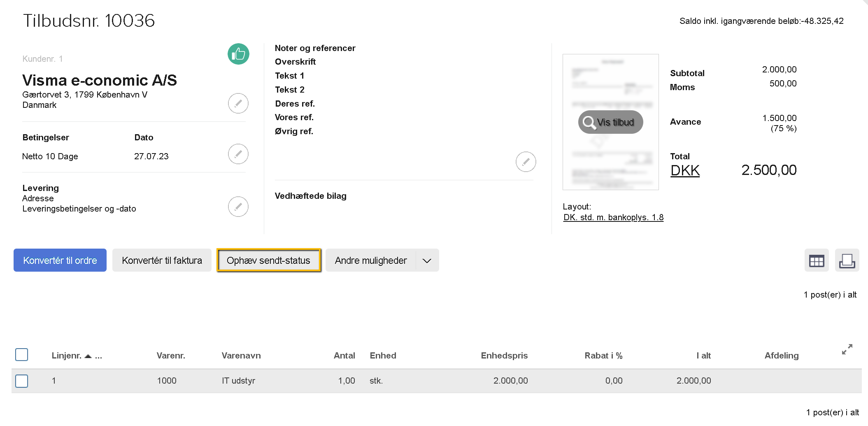Screen dimensions: 868x426
Task: Click the green thumbs-up approval icon
Action: (238, 54)
